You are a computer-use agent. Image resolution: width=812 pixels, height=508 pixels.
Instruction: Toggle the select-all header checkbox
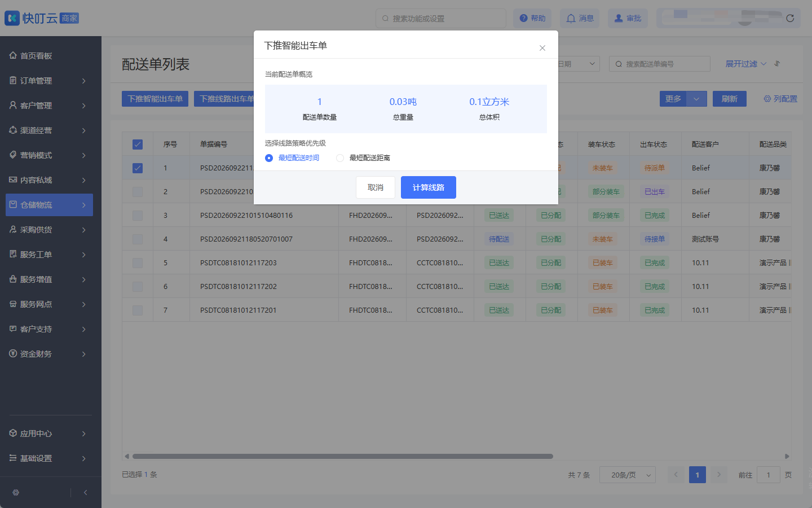point(138,144)
